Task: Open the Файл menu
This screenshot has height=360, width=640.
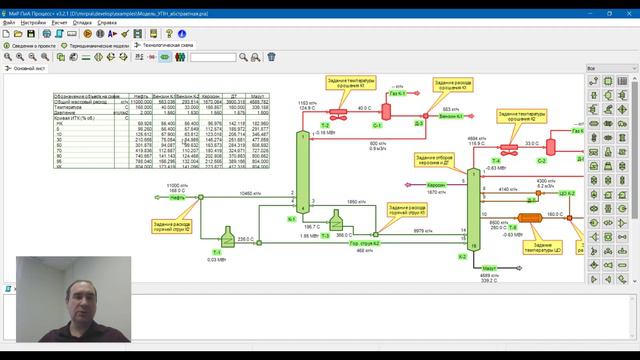Action: pos(9,23)
